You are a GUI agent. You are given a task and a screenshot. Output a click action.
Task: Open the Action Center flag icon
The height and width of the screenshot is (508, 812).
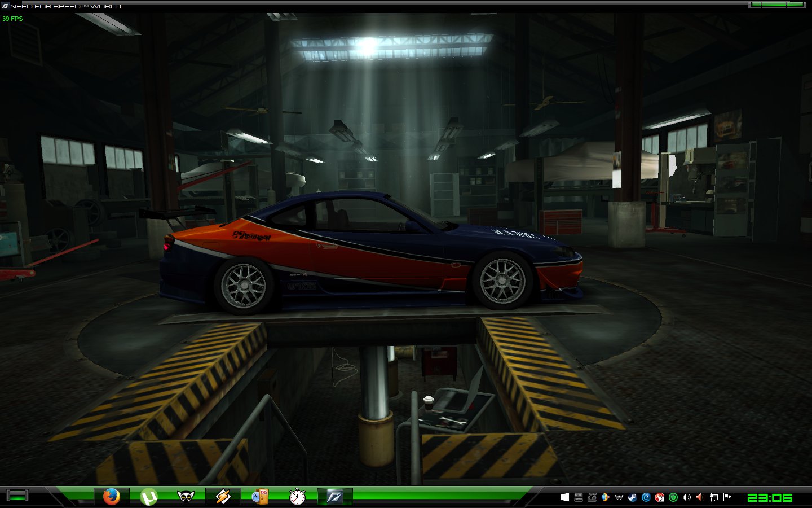tap(727, 497)
